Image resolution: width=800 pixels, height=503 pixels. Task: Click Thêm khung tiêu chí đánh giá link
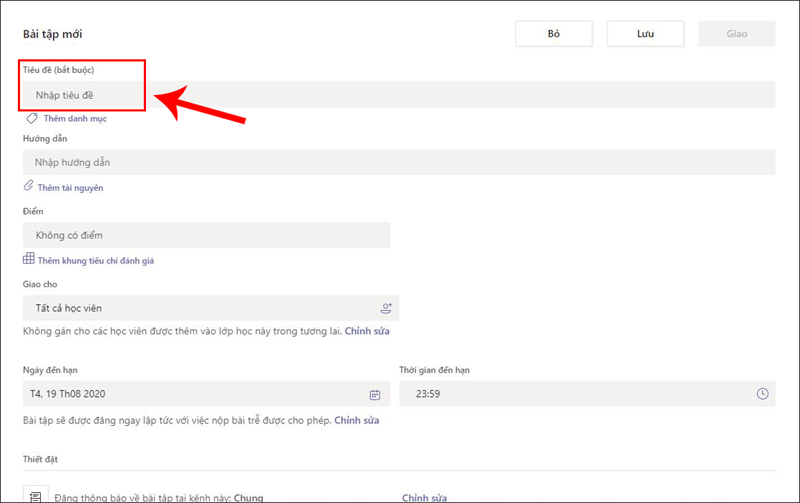(95, 260)
